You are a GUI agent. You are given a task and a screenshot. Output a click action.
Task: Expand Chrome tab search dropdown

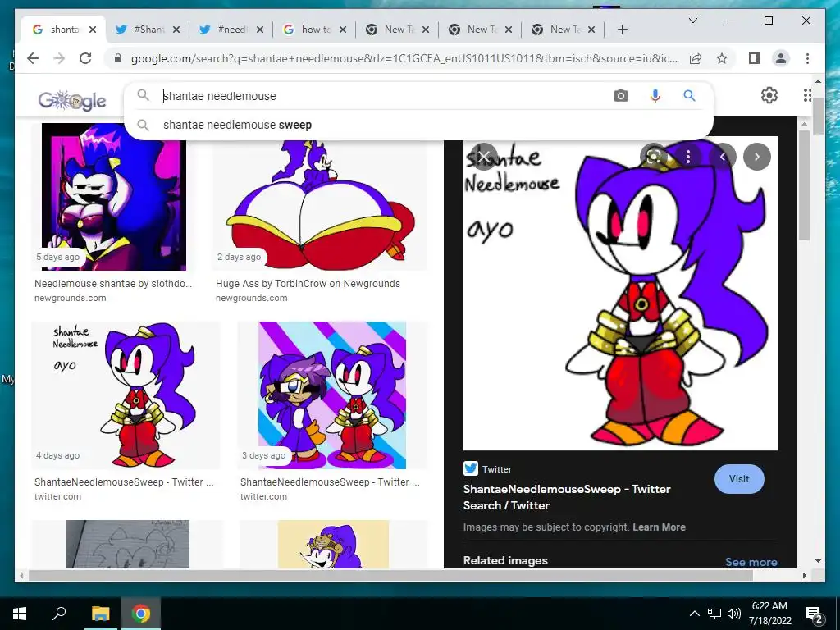coord(692,21)
